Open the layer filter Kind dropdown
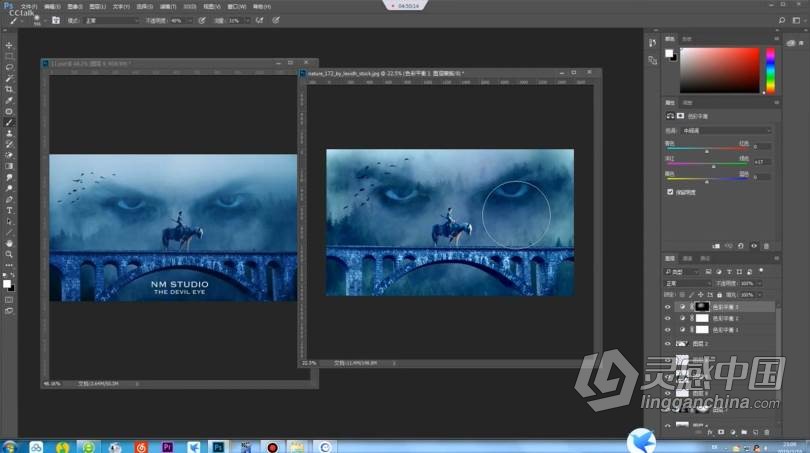 coord(682,272)
